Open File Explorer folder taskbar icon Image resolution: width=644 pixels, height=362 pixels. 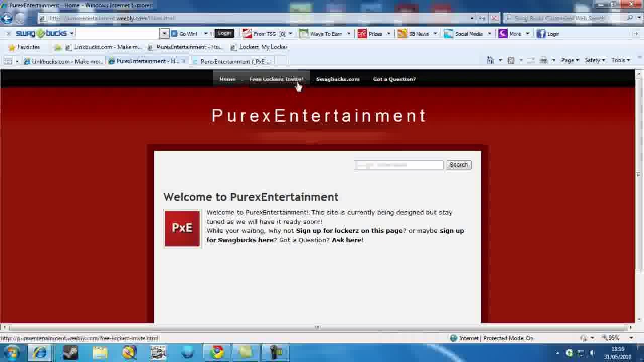(100, 352)
